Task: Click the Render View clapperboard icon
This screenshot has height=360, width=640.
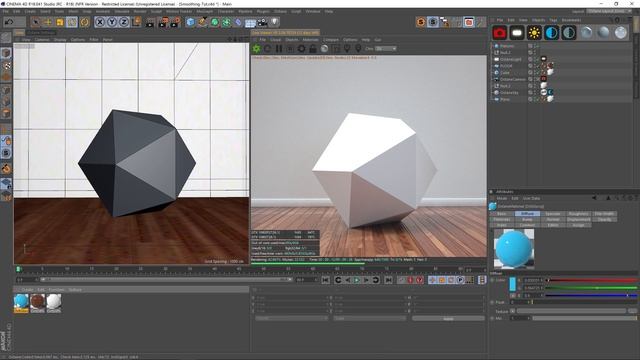Action: tap(150, 22)
